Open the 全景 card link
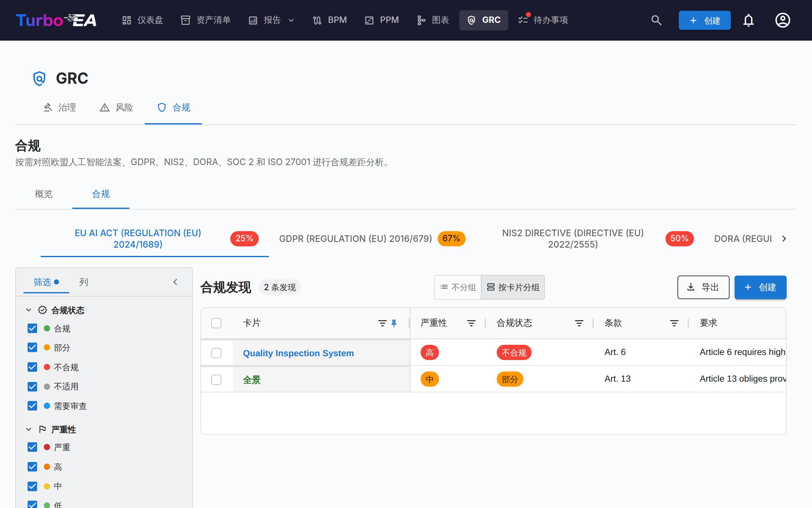812x508 pixels. coord(252,380)
